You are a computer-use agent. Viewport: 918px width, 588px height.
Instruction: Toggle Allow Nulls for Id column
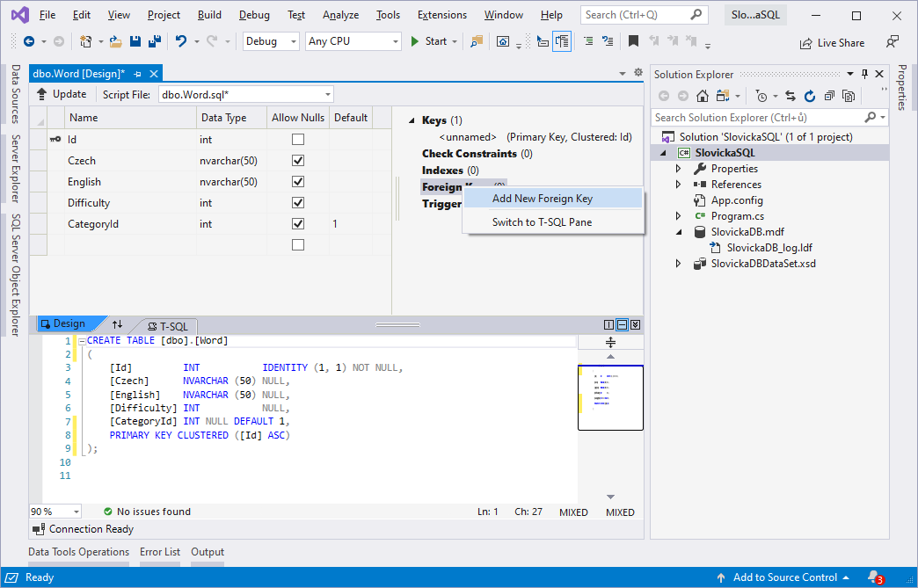click(x=298, y=139)
